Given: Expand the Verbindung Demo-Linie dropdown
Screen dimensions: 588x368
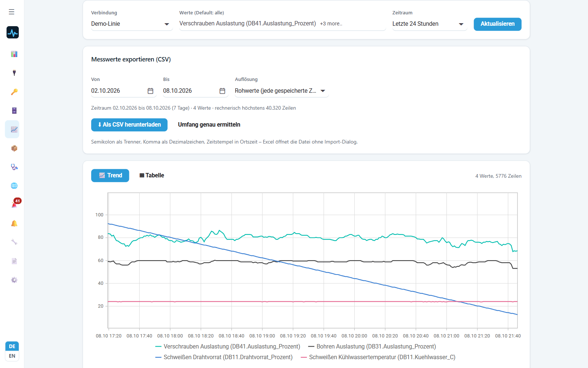Looking at the screenshot, I should [132, 24].
